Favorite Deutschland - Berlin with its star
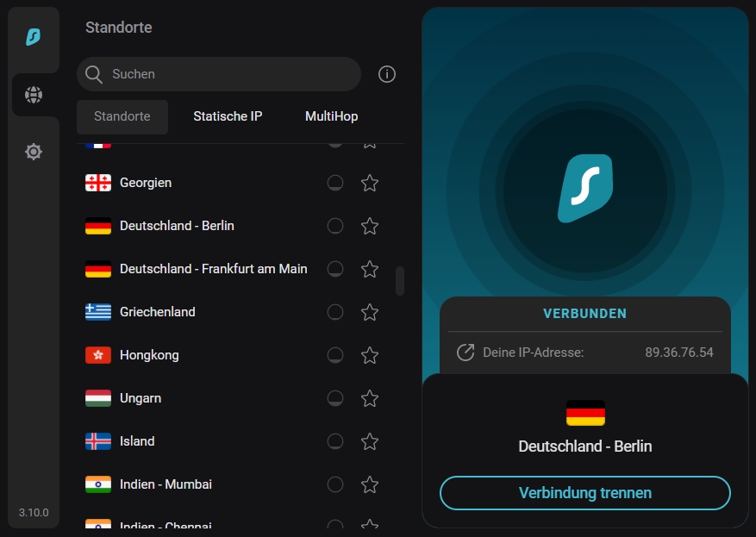756x537 pixels. (x=370, y=226)
